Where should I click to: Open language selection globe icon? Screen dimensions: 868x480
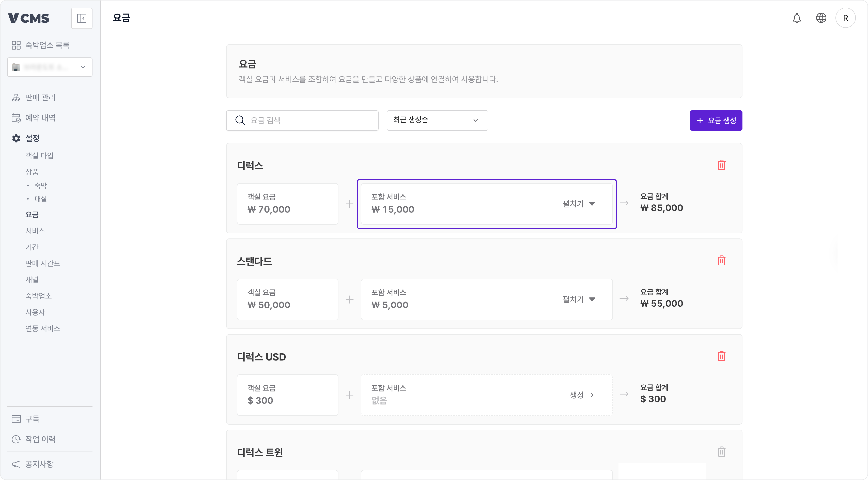click(821, 18)
